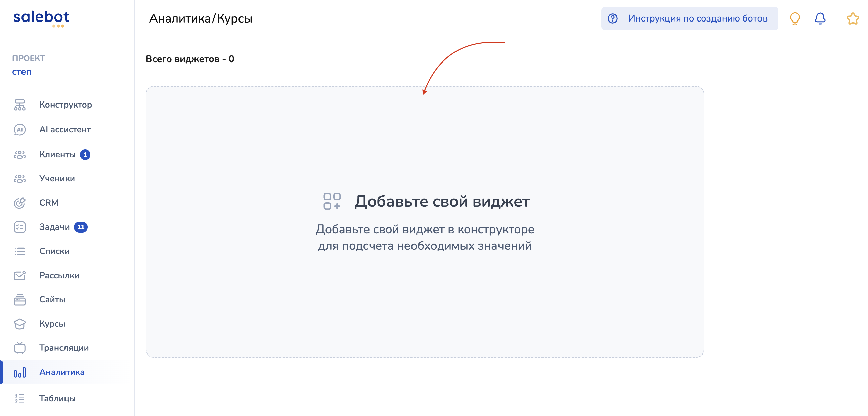This screenshot has height=416, width=868.
Task: Click the Конструктор sidebar icon
Action: (x=19, y=105)
